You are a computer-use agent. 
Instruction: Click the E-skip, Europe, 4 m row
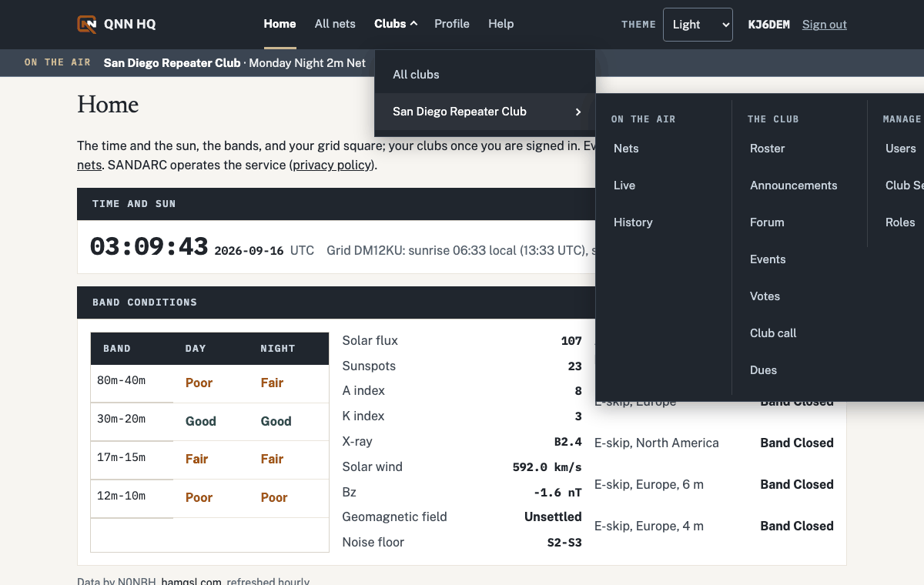pos(714,526)
